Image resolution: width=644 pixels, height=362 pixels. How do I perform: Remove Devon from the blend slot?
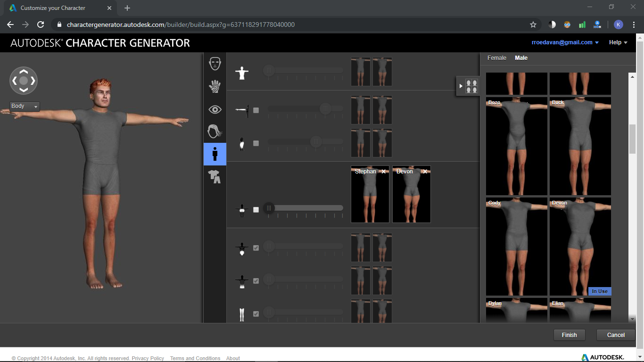(425, 172)
